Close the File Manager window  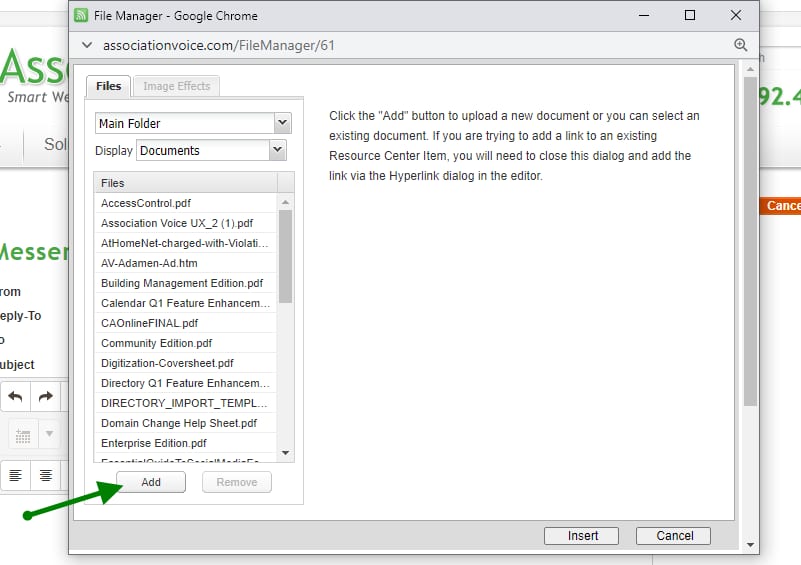click(736, 15)
